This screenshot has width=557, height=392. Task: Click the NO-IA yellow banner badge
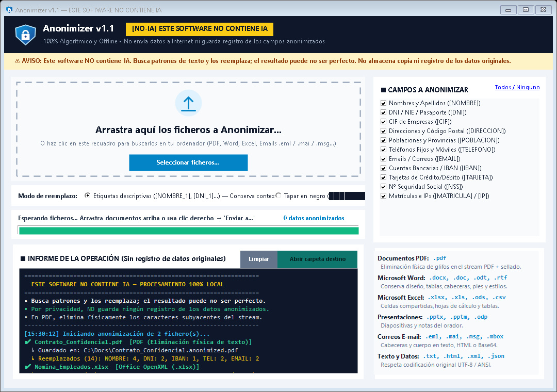(x=200, y=29)
